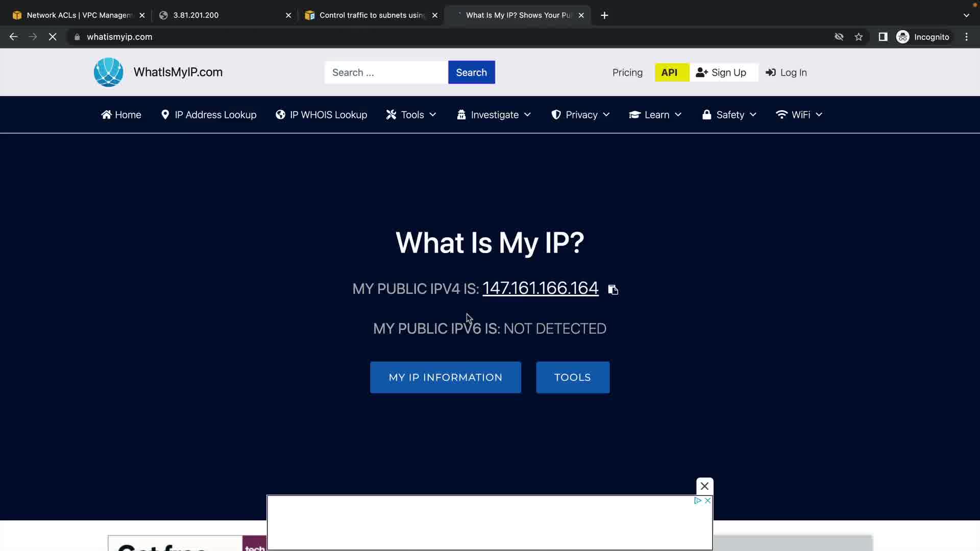980x551 pixels.
Task: Open the browser side panel icon
Action: (883, 37)
